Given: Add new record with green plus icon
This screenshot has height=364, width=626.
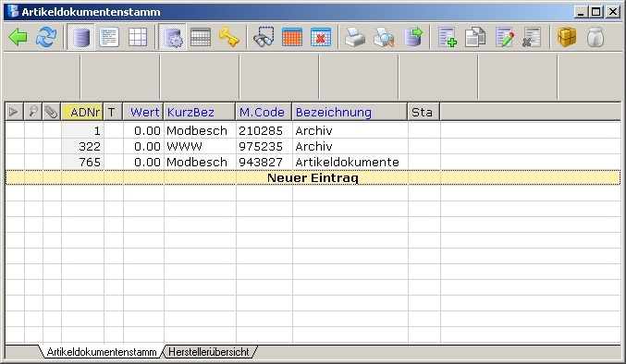Looking at the screenshot, I should tap(447, 37).
